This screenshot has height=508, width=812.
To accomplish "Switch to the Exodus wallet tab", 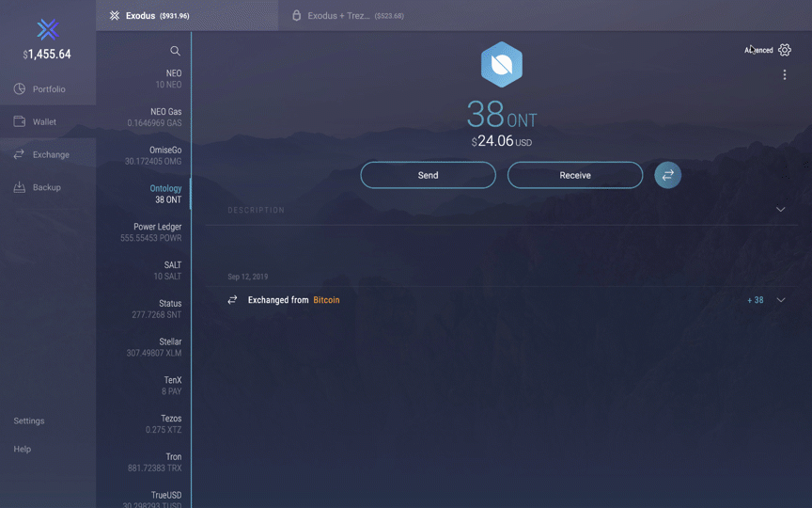I will click(187, 16).
